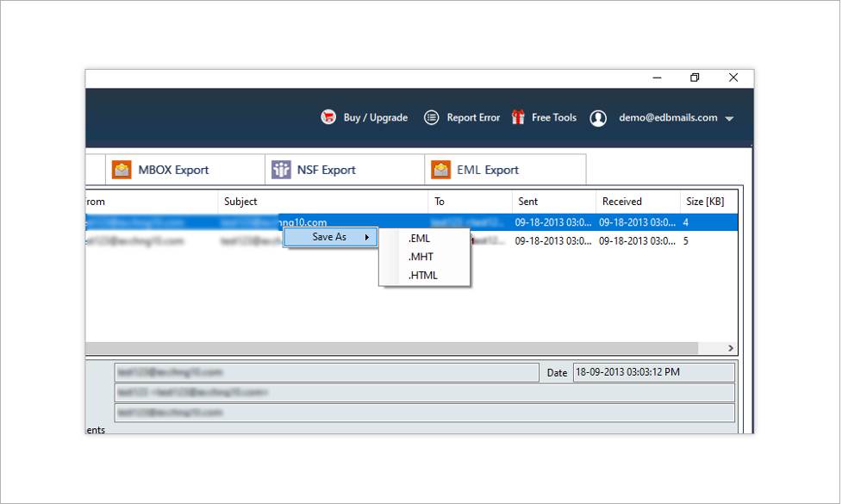842x504 pixels.
Task: Click the Buy / Upgrade shopping cart icon
Action: click(328, 117)
